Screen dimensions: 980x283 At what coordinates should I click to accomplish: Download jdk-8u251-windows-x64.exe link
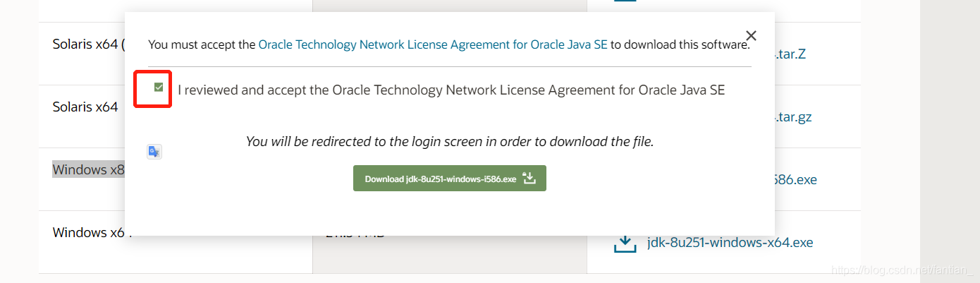(x=730, y=242)
